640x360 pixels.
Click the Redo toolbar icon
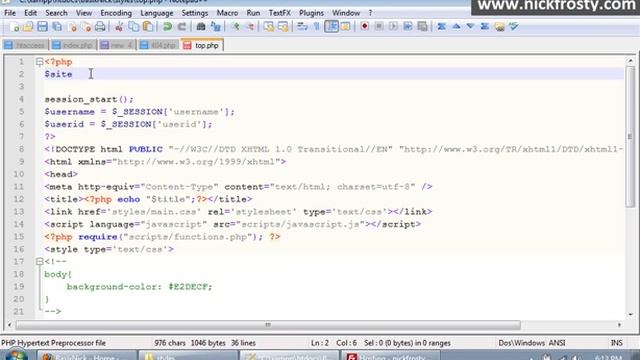pyautogui.click(x=182, y=27)
